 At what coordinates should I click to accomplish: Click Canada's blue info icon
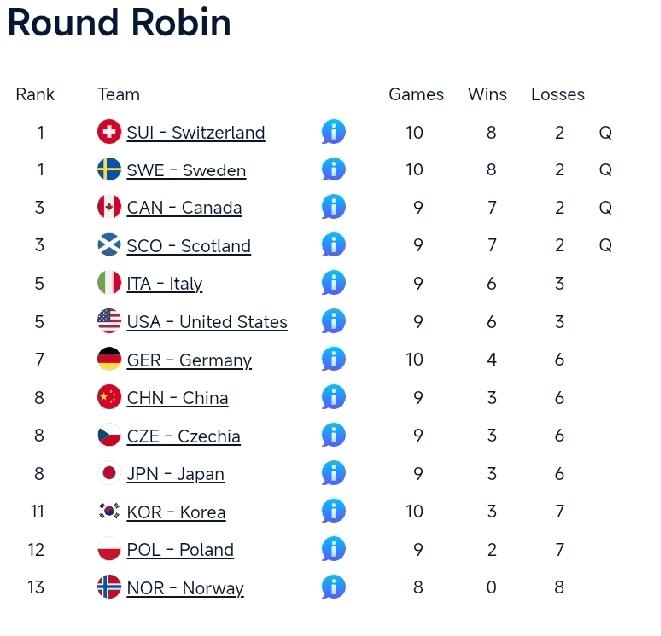point(333,208)
